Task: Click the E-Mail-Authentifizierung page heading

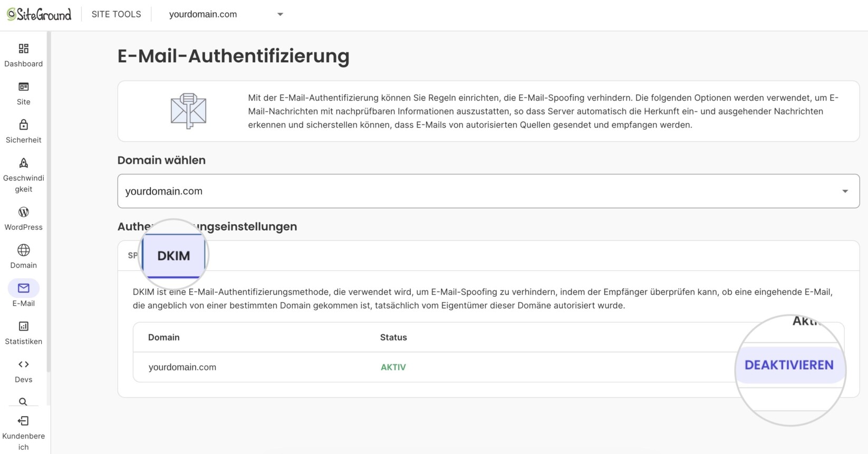Action: (x=233, y=56)
